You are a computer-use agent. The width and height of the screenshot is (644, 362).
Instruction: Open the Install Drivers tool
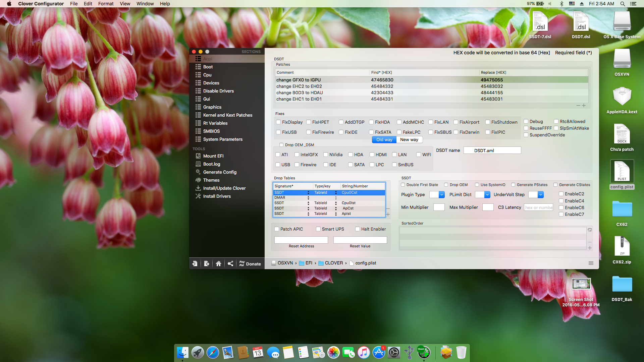[217, 196]
